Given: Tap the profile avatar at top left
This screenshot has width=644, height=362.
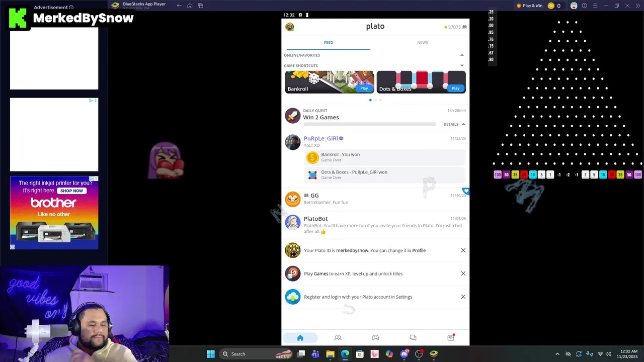Looking at the screenshot, I should [290, 27].
